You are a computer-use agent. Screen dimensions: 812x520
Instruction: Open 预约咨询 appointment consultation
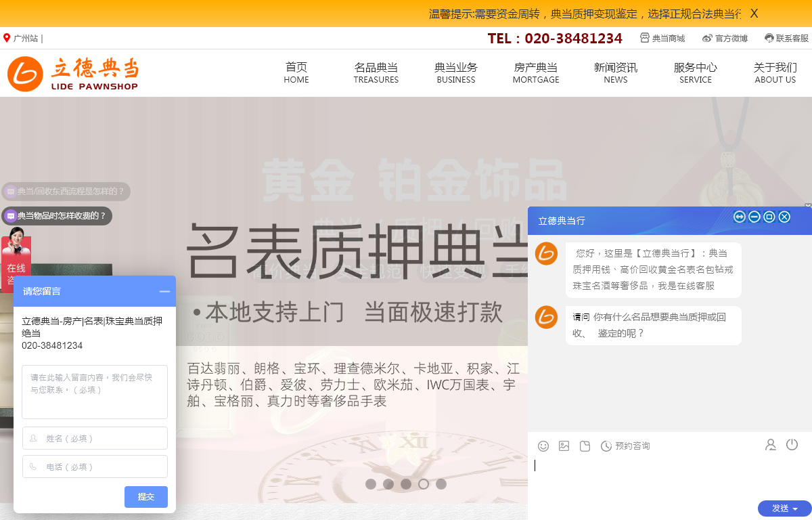coord(625,446)
